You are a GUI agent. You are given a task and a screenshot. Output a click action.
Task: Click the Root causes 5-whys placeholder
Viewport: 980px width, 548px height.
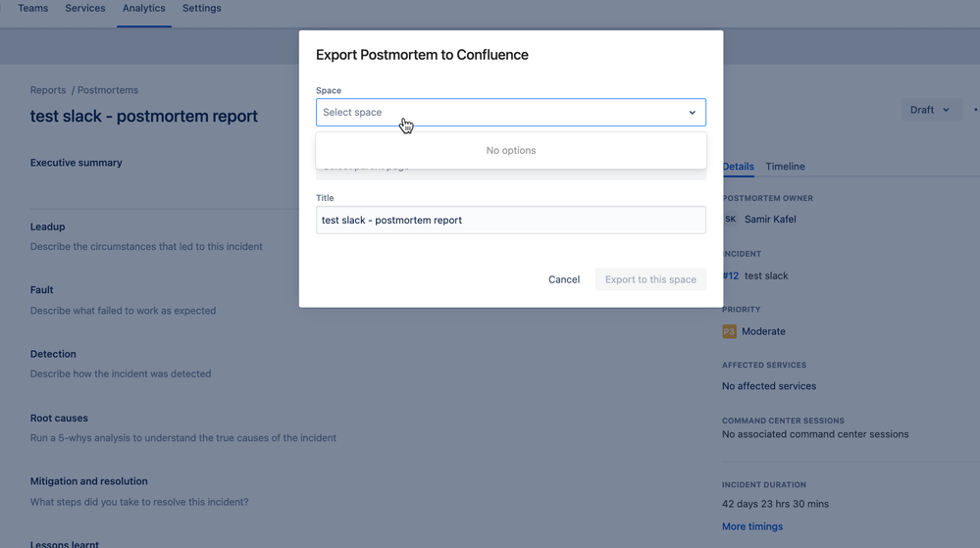183,438
